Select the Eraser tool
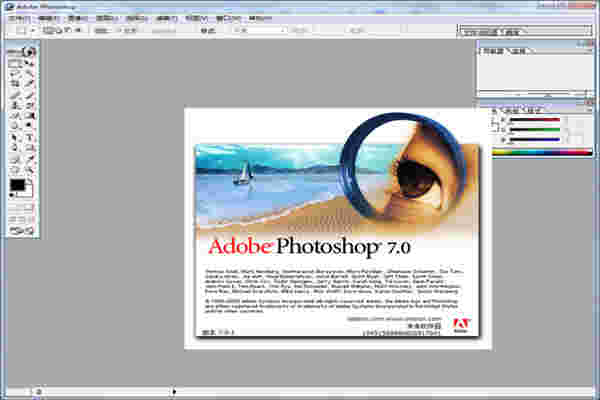The height and width of the screenshot is (400, 600). pyautogui.click(x=15, y=115)
